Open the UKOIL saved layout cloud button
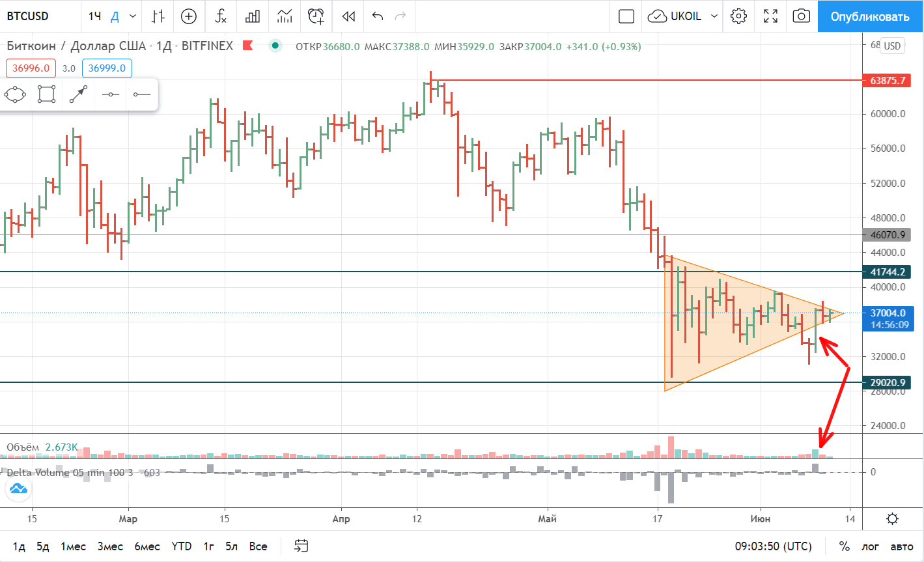This screenshot has height=562, width=924. [x=675, y=16]
